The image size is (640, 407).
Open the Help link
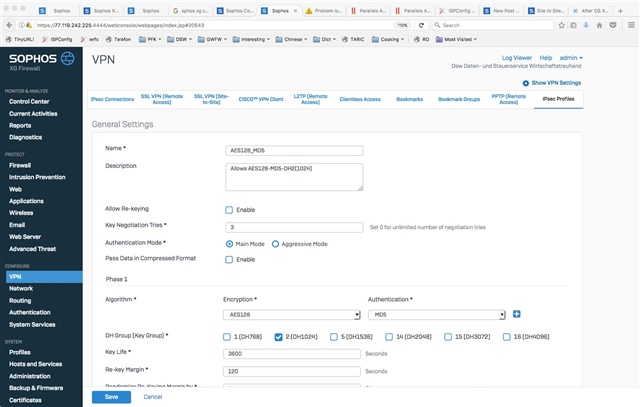coord(546,58)
